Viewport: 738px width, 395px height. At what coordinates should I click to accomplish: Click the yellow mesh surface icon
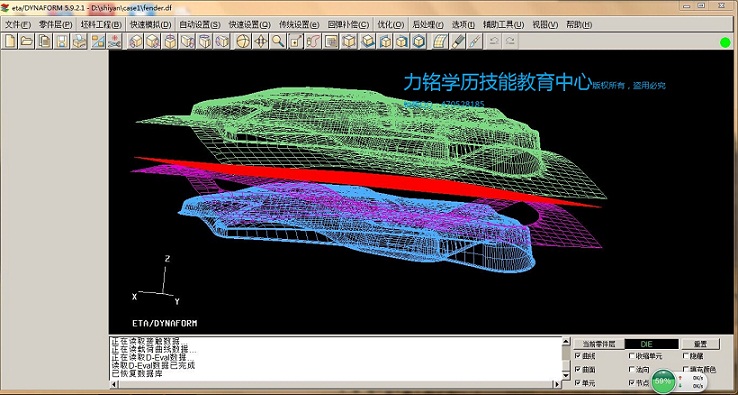[x=440, y=41]
